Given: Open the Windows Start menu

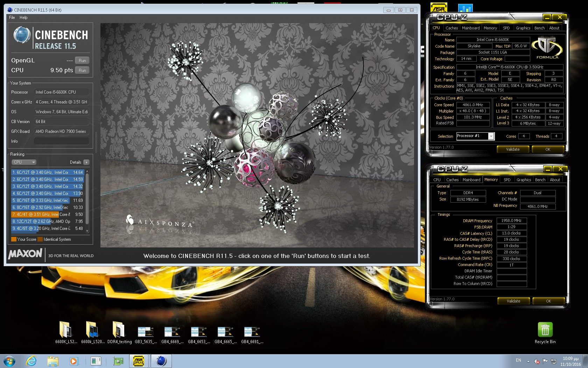Looking at the screenshot, I should [9, 361].
